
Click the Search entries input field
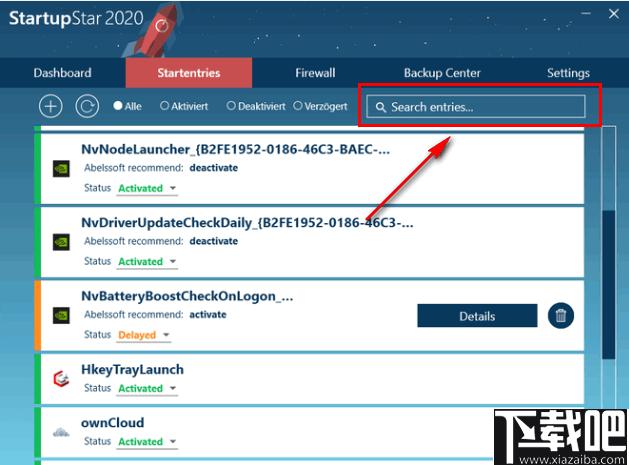coord(476,107)
